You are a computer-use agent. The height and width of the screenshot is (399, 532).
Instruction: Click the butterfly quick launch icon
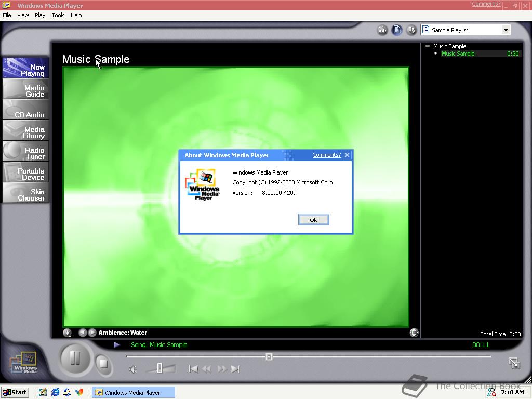[79, 393]
